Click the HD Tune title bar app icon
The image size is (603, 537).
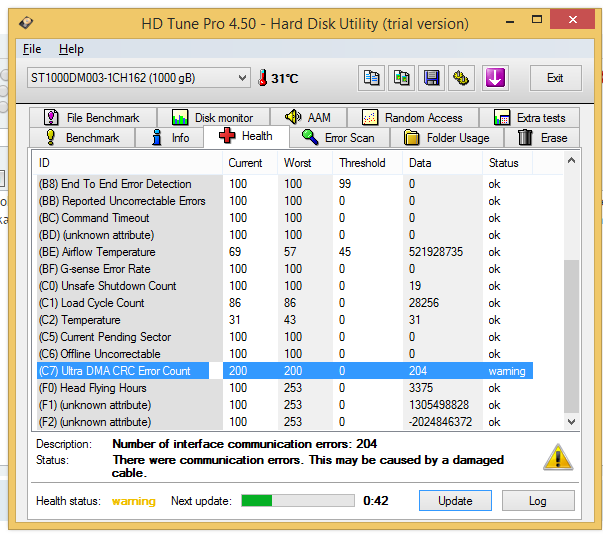26,22
